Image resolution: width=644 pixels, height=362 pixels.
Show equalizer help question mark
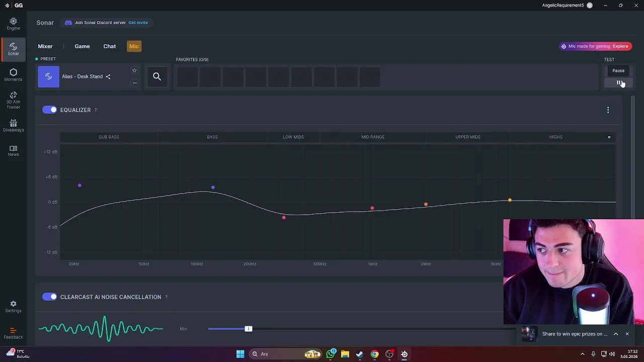click(96, 110)
